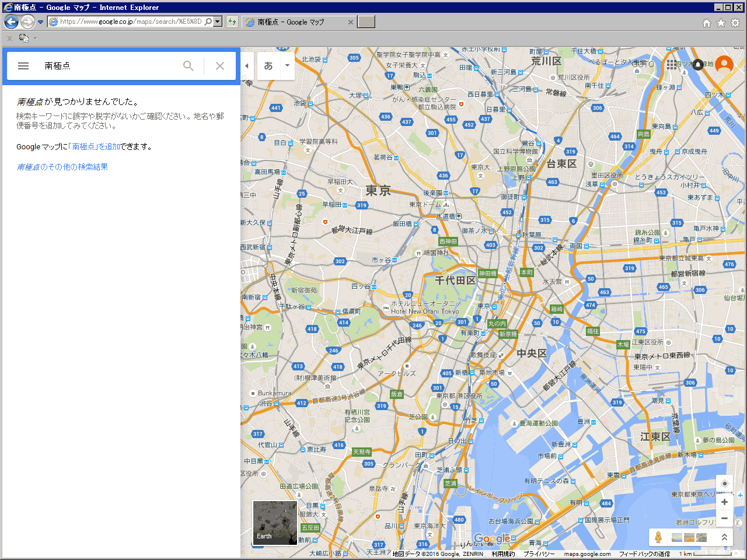Viewport: 747px width, 560px height.
Task: Open the 利用規約 footer link
Action: click(x=503, y=554)
